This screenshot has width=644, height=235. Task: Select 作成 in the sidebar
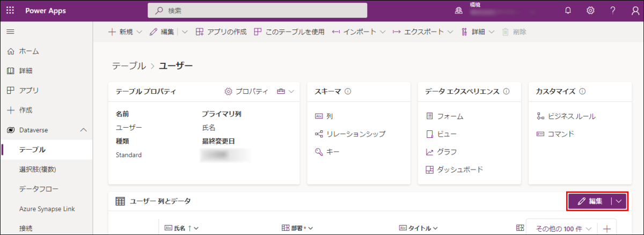(46, 110)
